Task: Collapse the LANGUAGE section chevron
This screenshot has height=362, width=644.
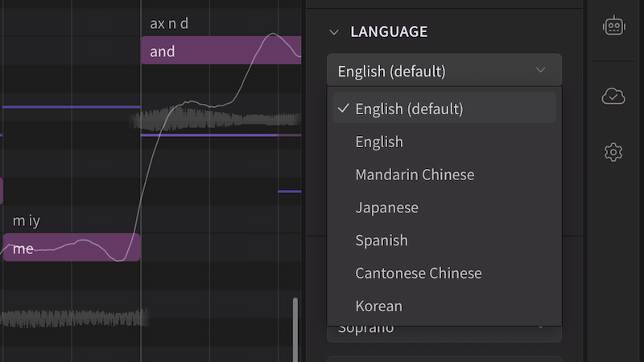Action: pos(334,32)
